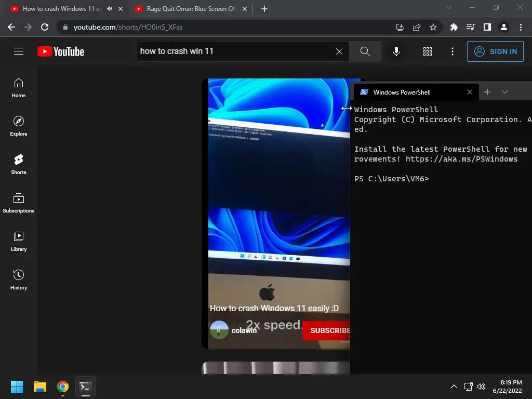Open the YouTube hamburger guide menu

19,51
